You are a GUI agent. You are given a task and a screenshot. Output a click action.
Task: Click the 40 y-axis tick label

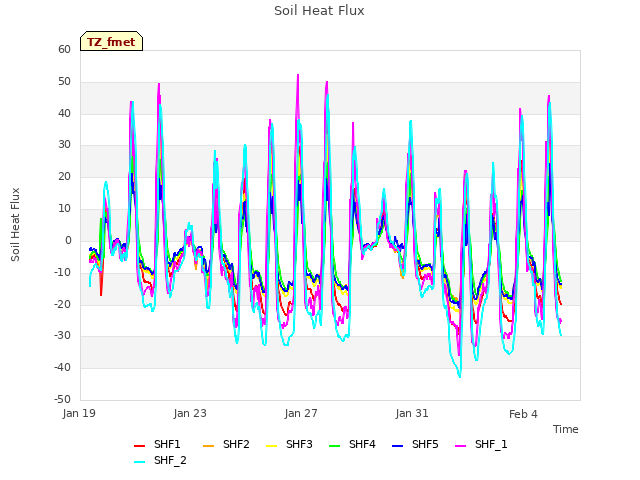click(64, 113)
